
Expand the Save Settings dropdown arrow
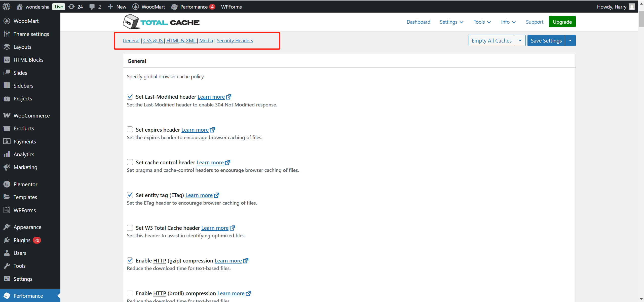[x=570, y=41]
